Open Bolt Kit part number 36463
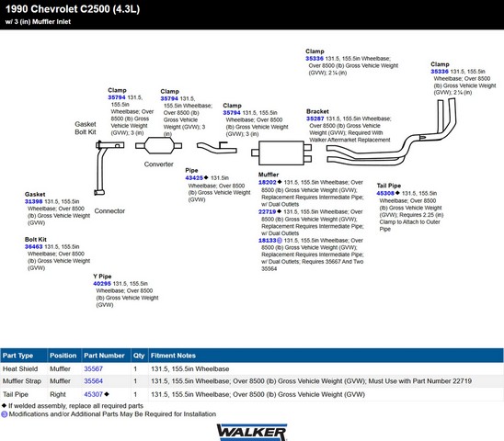 pyautogui.click(x=33, y=246)
